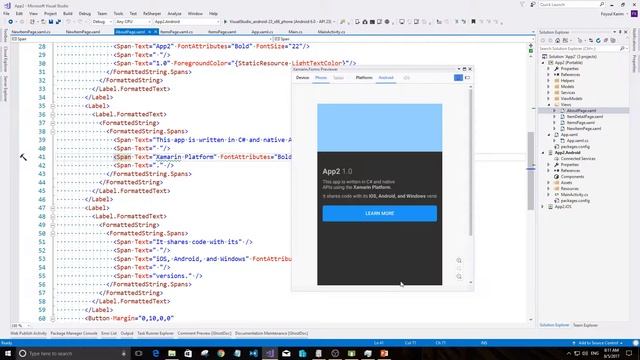640x360 pixels.
Task: Click the Solution Explorer Sync with Active Document icon
Action: coord(591,40)
